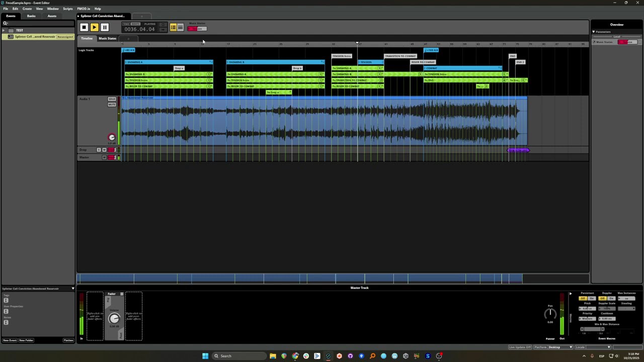
Task: Open the Events browser tab
Action: click(11, 16)
